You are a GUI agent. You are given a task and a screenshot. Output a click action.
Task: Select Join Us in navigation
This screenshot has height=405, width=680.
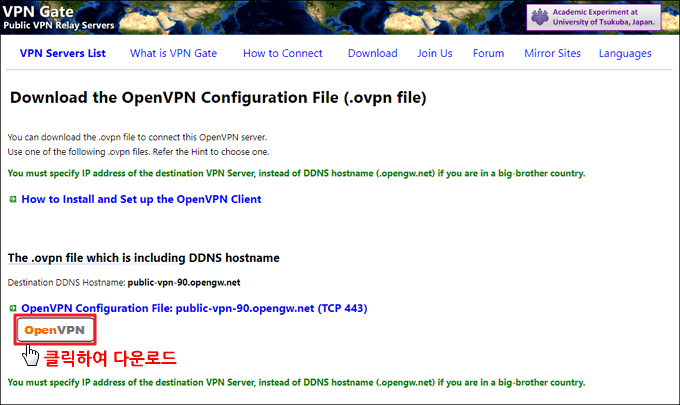click(435, 53)
